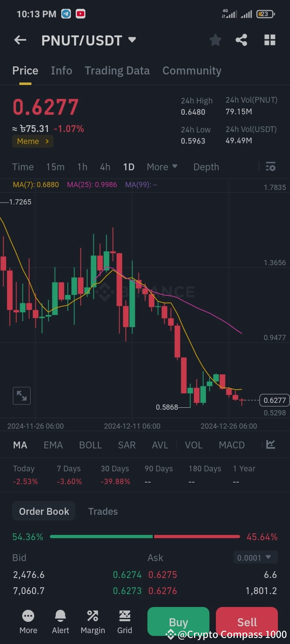This screenshot has height=644, width=290.
Task: Toggle the EMA indicator
Action: pyautogui.click(x=53, y=445)
